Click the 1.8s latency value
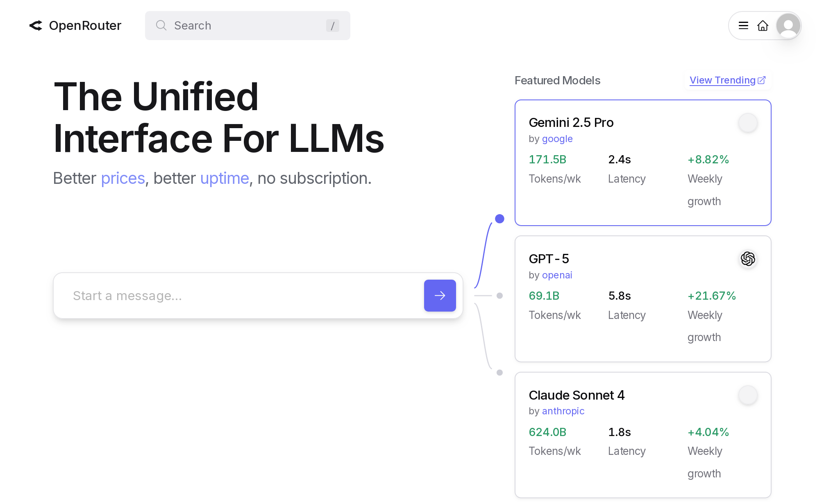The height and width of the screenshot is (504, 824). pos(620,432)
